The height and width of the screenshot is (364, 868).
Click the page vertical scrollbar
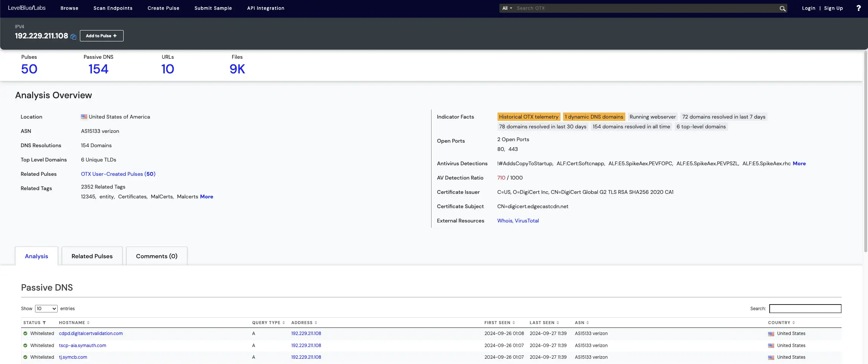865,151
